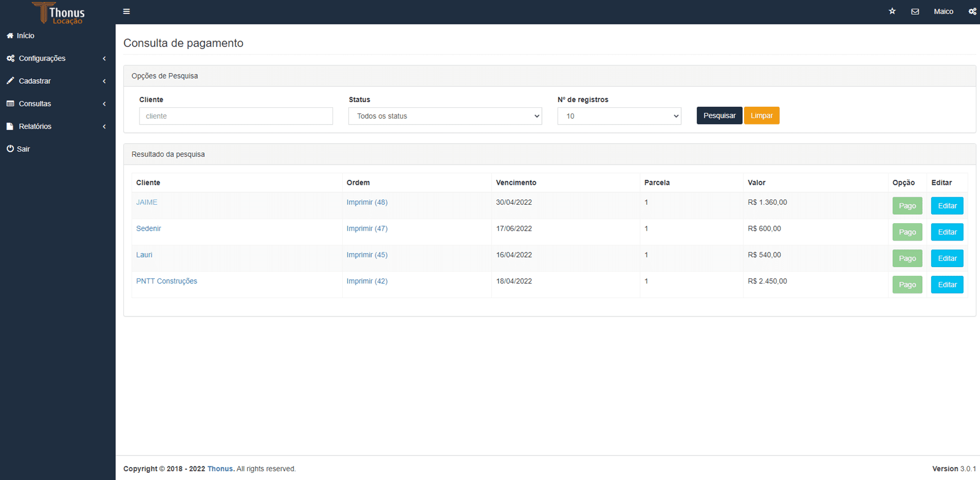Click the value R$ 2.450,00

(x=767, y=281)
